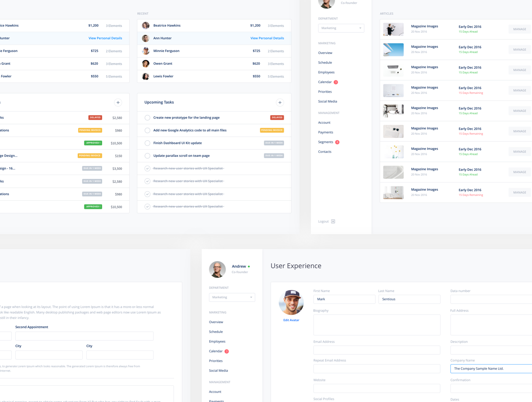This screenshot has width=532, height=402.
Task: Expand the Marketing dropdown under Andrew's profile
Action: click(x=232, y=298)
